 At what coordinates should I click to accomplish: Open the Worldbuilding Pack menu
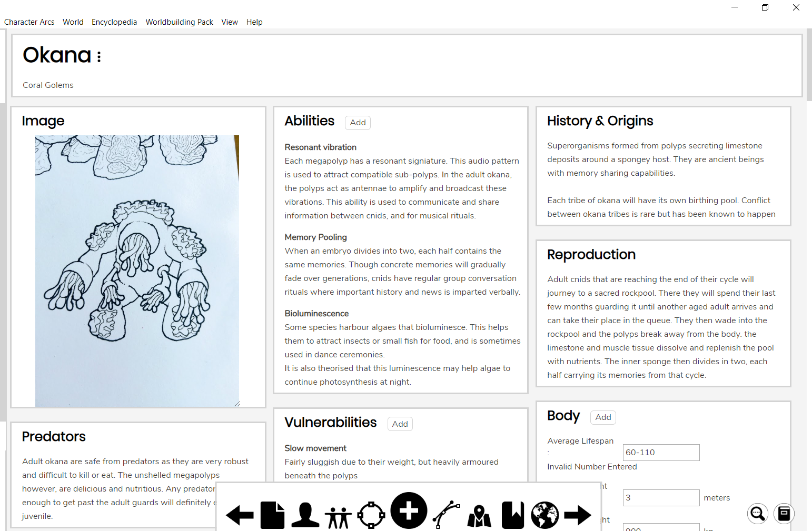click(180, 22)
